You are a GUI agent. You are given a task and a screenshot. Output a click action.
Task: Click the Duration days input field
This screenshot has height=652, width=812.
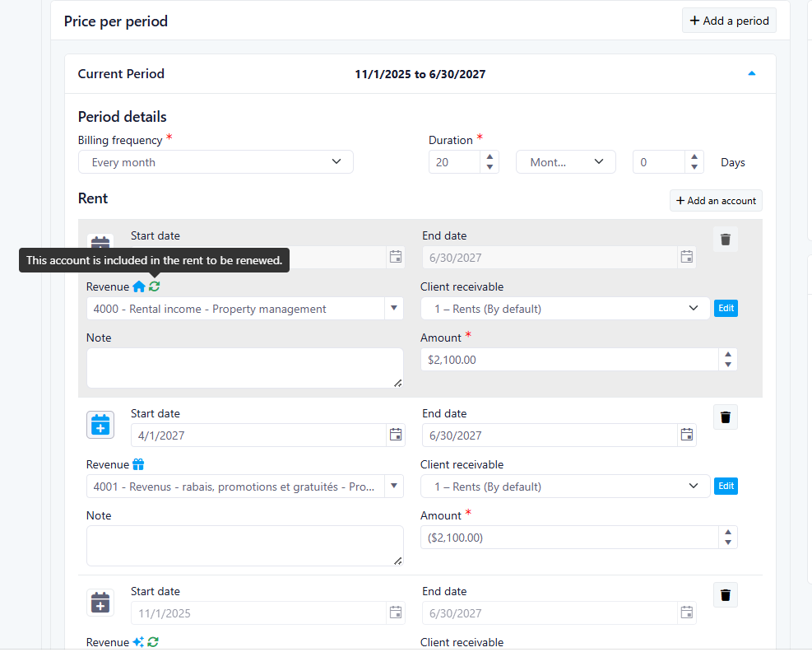[x=659, y=162]
